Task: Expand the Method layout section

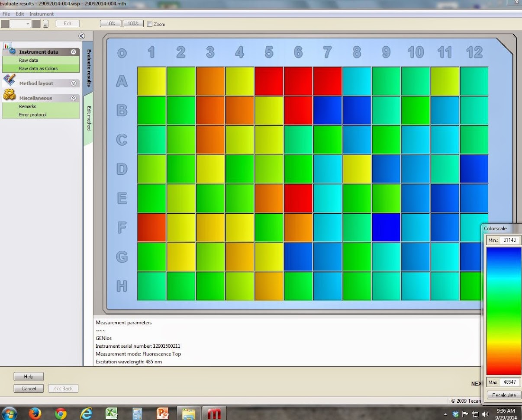Action: pyautogui.click(x=74, y=83)
